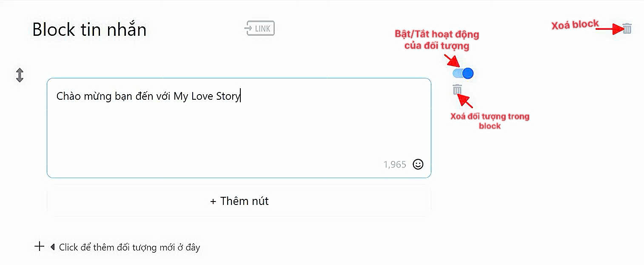This screenshot has width=644, height=265.
Task: Click the "Block tin nhắn" title
Action: coord(89,30)
